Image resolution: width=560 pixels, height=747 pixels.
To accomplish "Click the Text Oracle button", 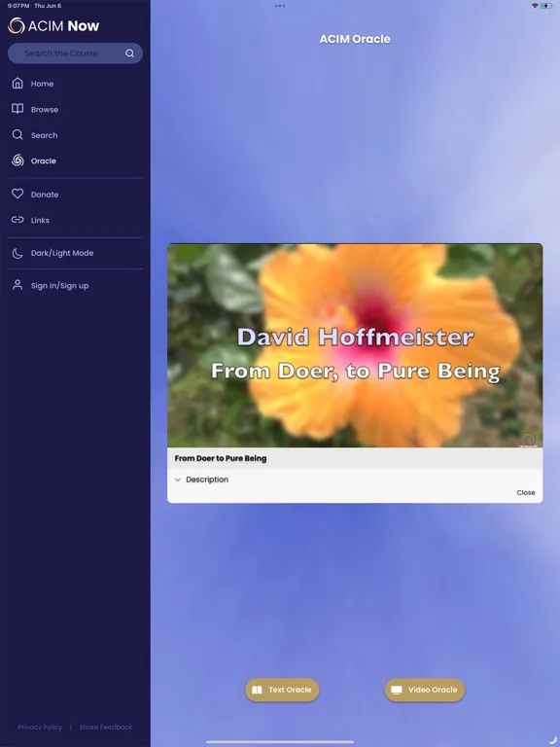I will point(282,690).
